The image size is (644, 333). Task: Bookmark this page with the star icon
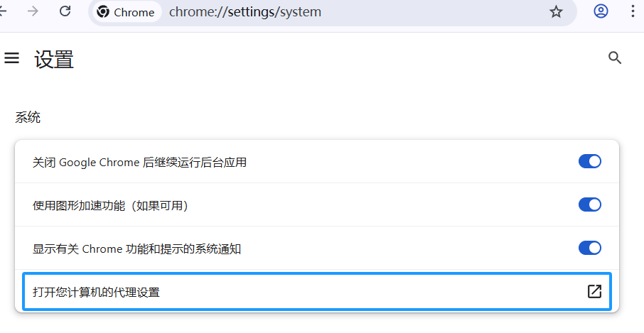[x=556, y=12]
